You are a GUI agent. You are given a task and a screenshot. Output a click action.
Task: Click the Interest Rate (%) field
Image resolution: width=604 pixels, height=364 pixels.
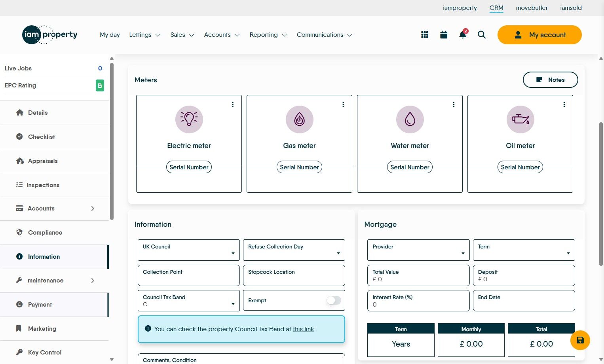coord(418,301)
